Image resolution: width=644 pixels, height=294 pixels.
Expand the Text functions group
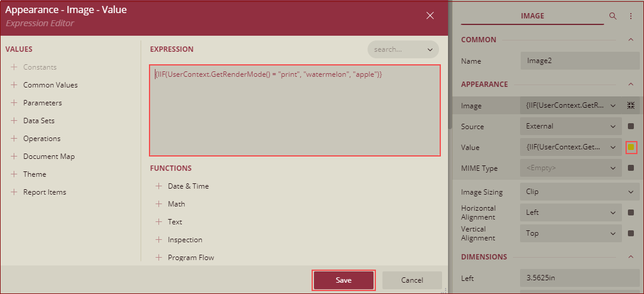159,221
